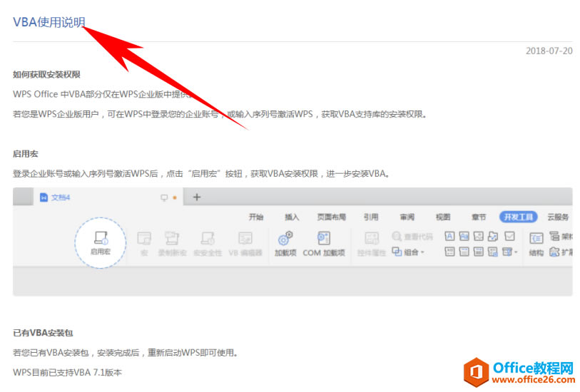Insert the check box content control
Image resolution: width=580 pixels, height=392 pixels.
pyautogui.click(x=509, y=236)
